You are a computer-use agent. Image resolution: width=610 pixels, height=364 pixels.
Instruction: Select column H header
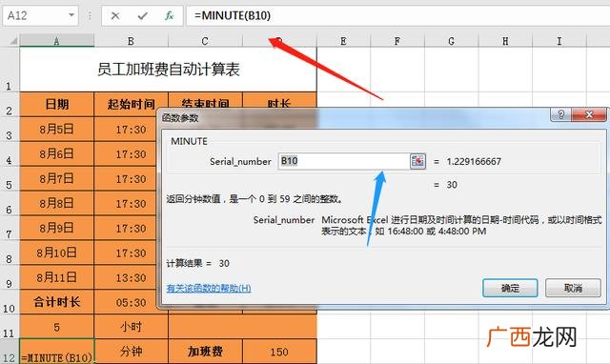point(505,41)
